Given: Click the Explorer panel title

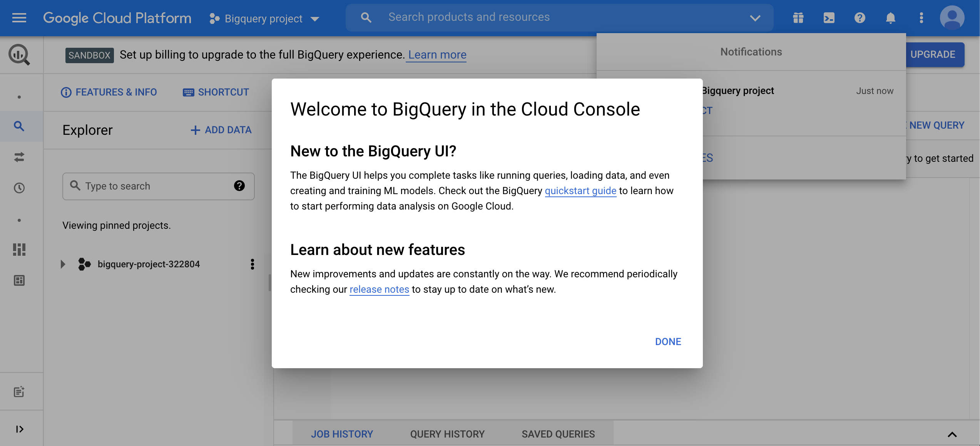Looking at the screenshot, I should [87, 130].
